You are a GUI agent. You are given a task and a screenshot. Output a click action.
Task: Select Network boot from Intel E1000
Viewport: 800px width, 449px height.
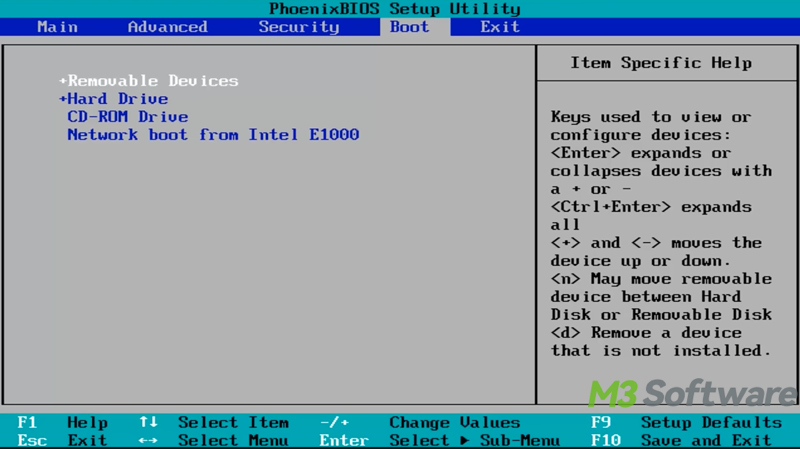[212, 135]
